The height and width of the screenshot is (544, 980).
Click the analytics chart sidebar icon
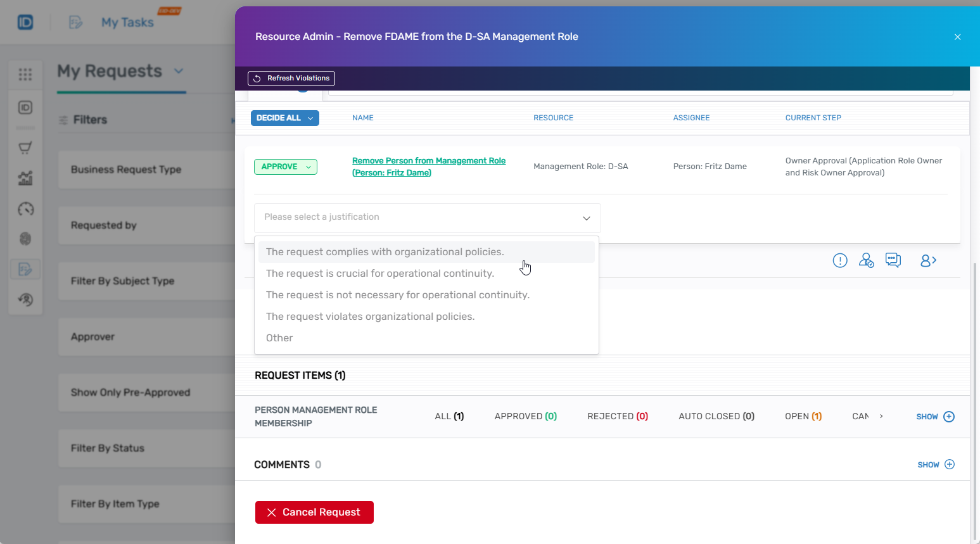tap(25, 179)
